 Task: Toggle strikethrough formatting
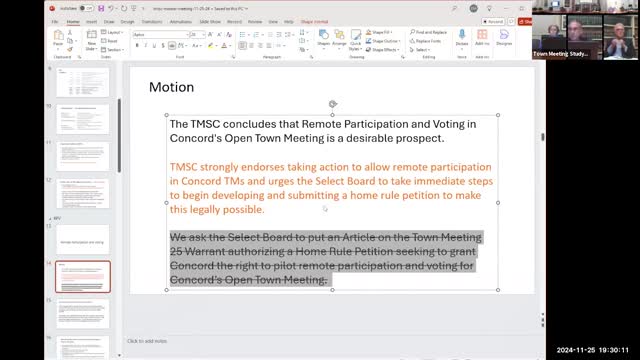click(x=172, y=45)
